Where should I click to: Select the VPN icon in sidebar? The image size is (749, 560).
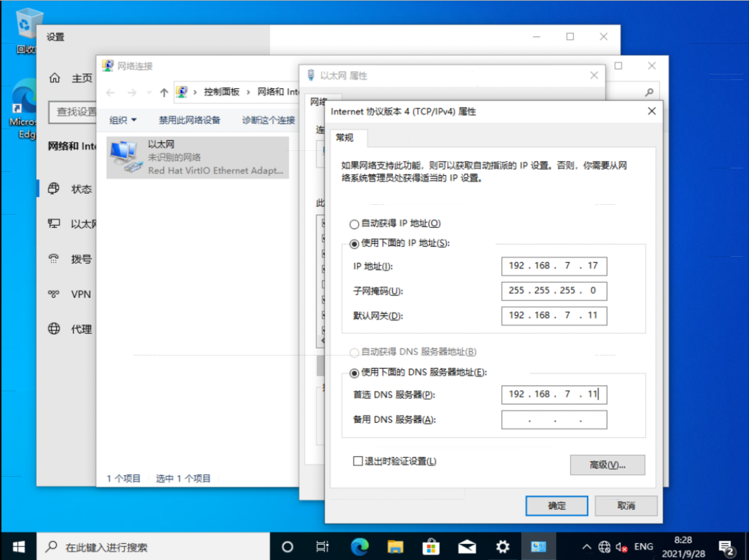point(54,294)
